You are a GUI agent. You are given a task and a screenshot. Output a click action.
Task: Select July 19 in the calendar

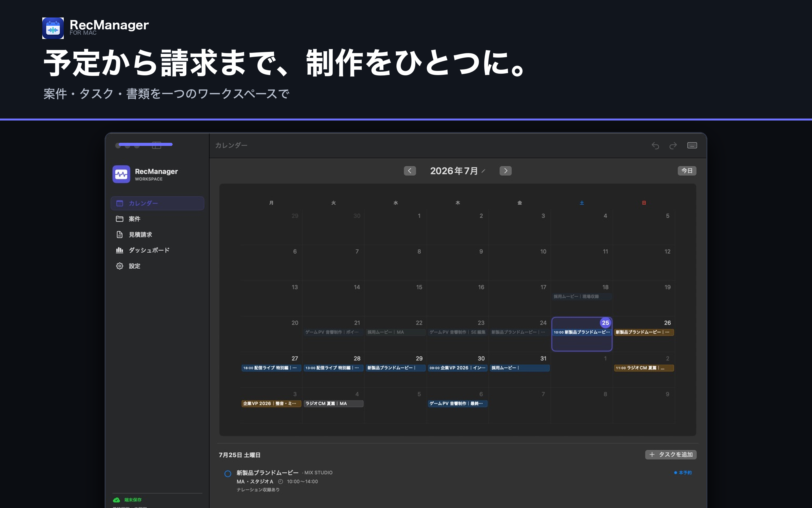pyautogui.click(x=667, y=287)
